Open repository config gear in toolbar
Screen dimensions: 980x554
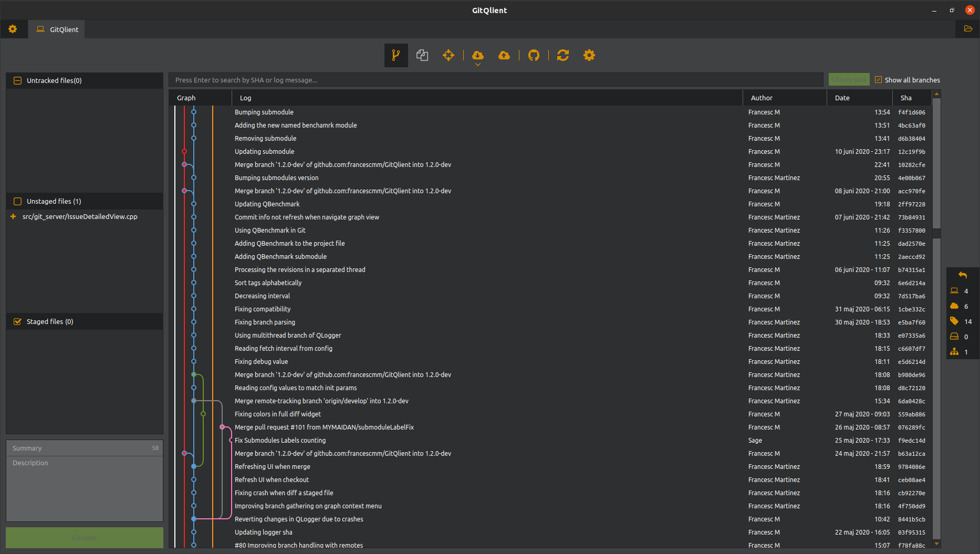pos(589,55)
